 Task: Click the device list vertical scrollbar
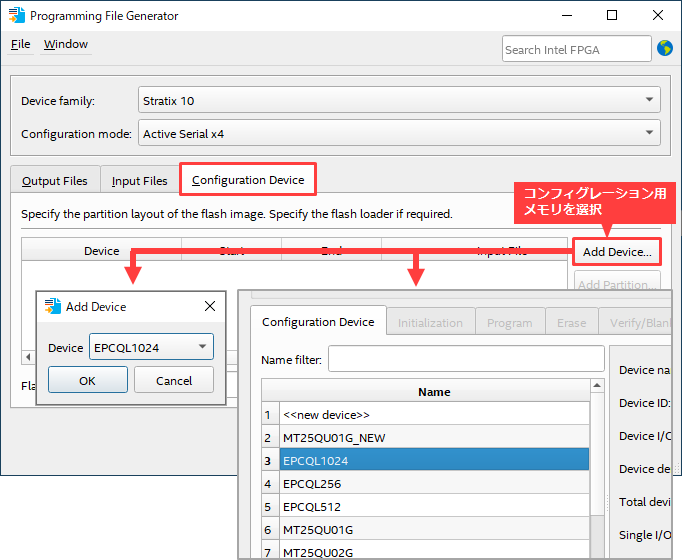(597, 470)
